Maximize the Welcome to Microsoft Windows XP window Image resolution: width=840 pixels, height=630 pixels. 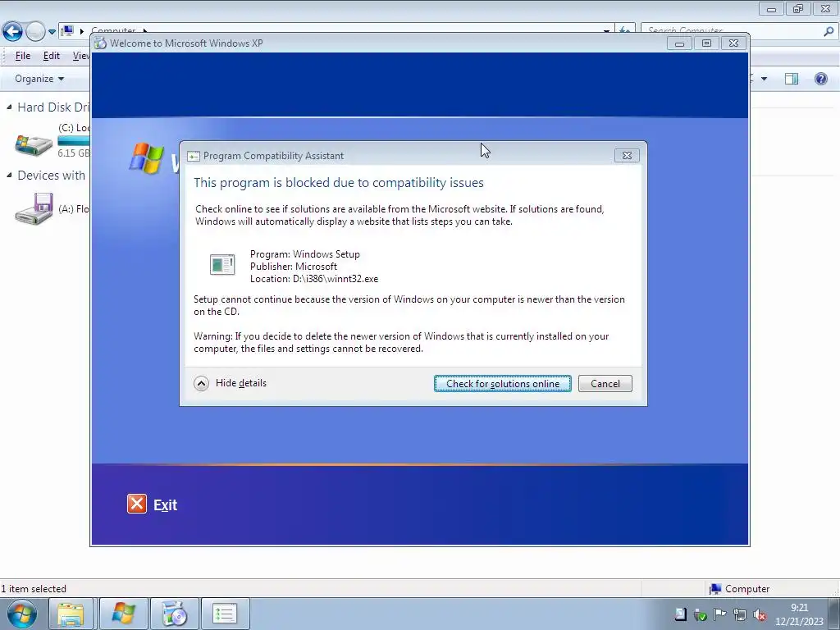[x=706, y=43]
